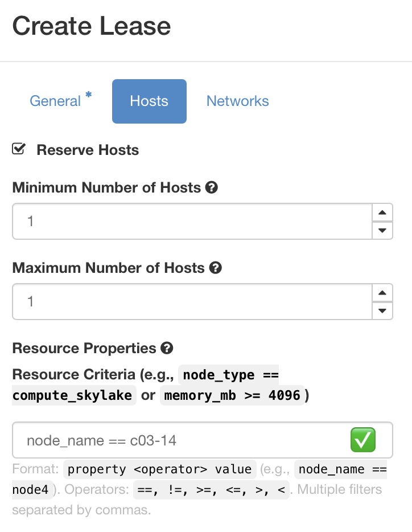The height and width of the screenshot is (532, 412).
Task: Increment the Minimum Number of Hosts value
Action: 382,212
